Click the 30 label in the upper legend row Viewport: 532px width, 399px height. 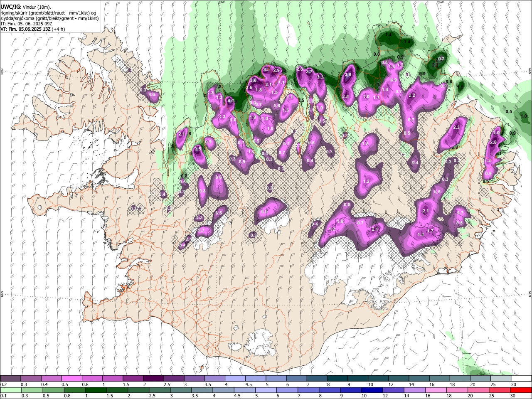513,384
